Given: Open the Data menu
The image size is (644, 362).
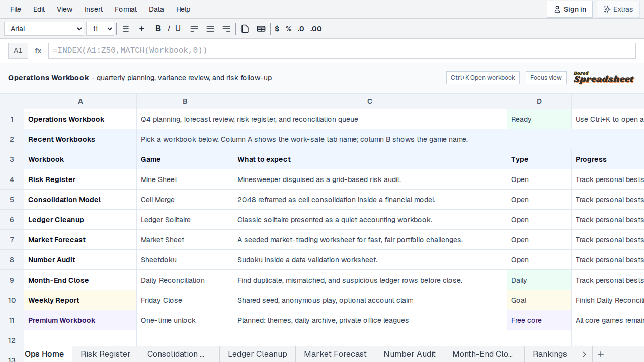Looking at the screenshot, I should (x=156, y=9).
